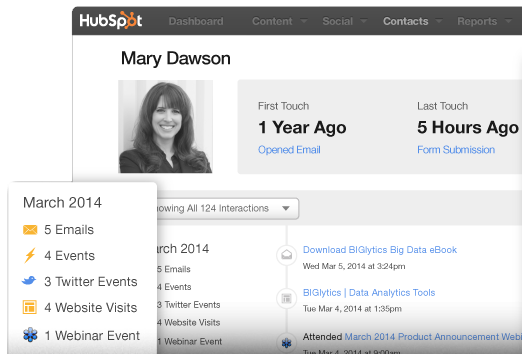Select 3 Twitter Events in the popup

91,282
